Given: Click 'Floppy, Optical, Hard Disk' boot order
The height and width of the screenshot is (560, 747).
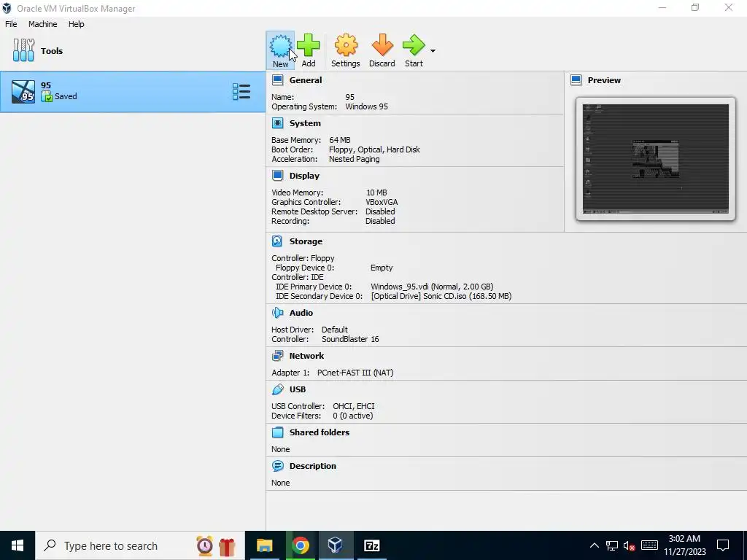Looking at the screenshot, I should tap(374, 149).
